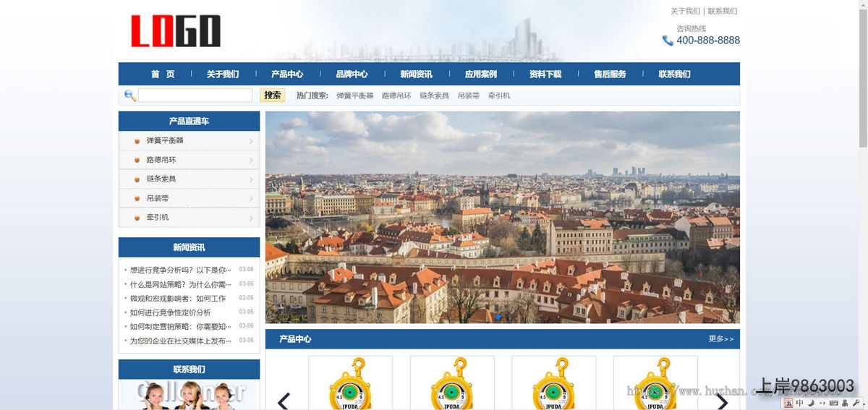The image size is (868, 410).
Task: Click the chevron on the 牵引机 row
Action: coord(251,218)
